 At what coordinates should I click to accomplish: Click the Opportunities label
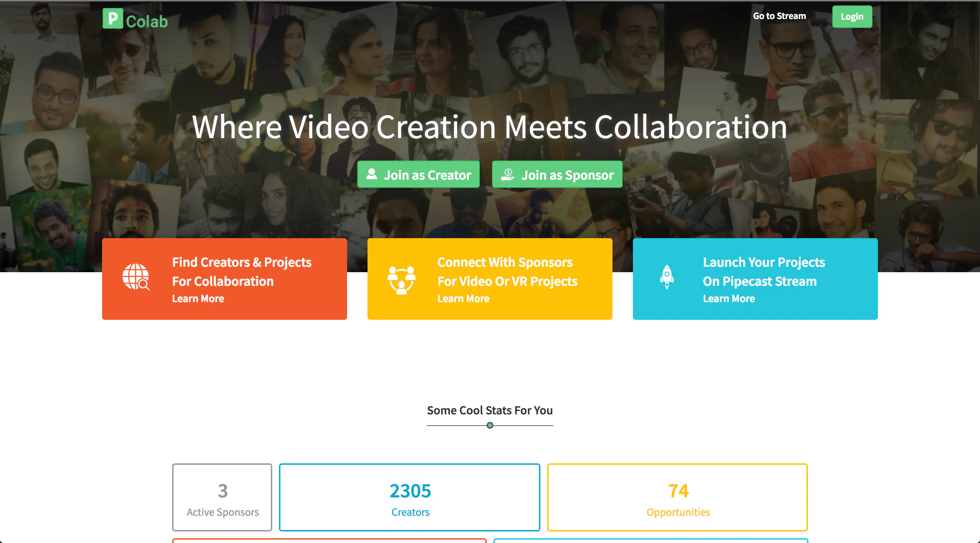point(678,512)
